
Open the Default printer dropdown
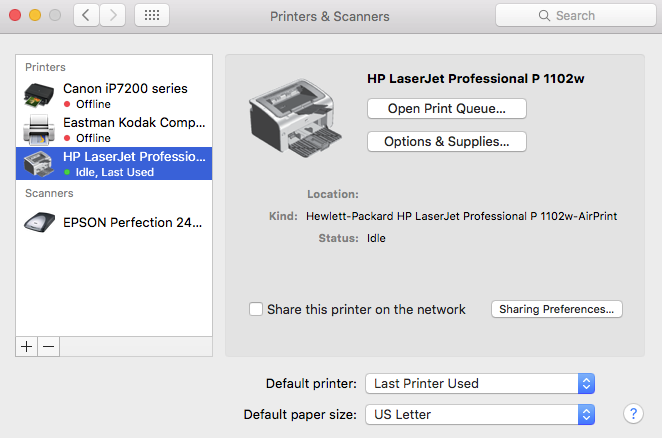tap(480, 383)
